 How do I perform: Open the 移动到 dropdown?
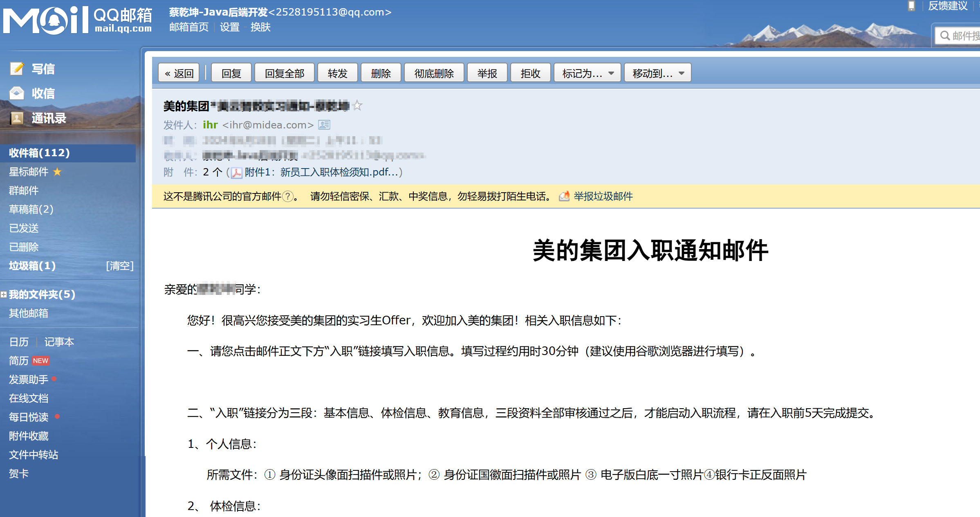[658, 73]
